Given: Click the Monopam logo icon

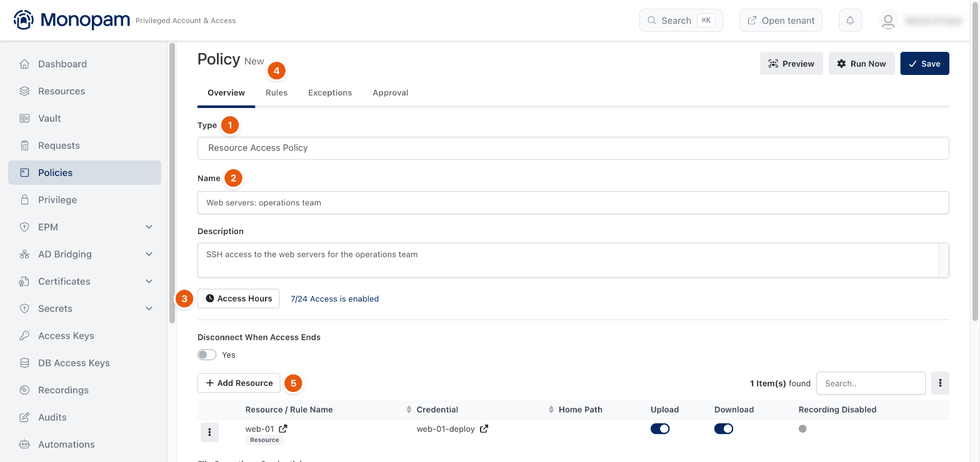Looking at the screenshot, I should point(24,20).
